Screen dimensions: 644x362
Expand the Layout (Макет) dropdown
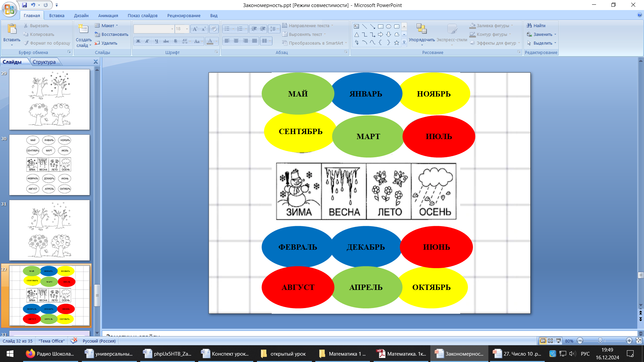117,25
